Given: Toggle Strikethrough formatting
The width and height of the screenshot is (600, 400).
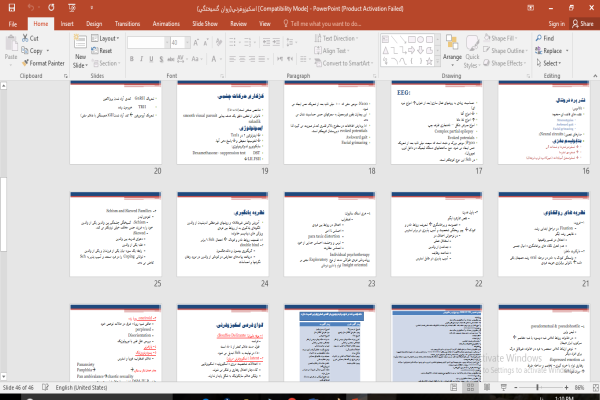Looking at the screenshot, I should (171, 59).
